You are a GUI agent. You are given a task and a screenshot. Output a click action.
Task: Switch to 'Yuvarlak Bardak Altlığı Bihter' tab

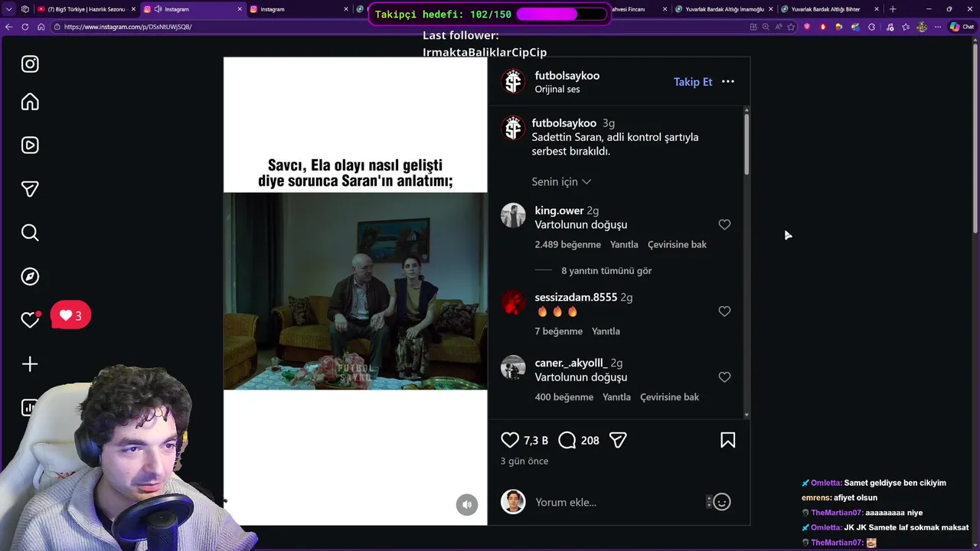pos(829,9)
